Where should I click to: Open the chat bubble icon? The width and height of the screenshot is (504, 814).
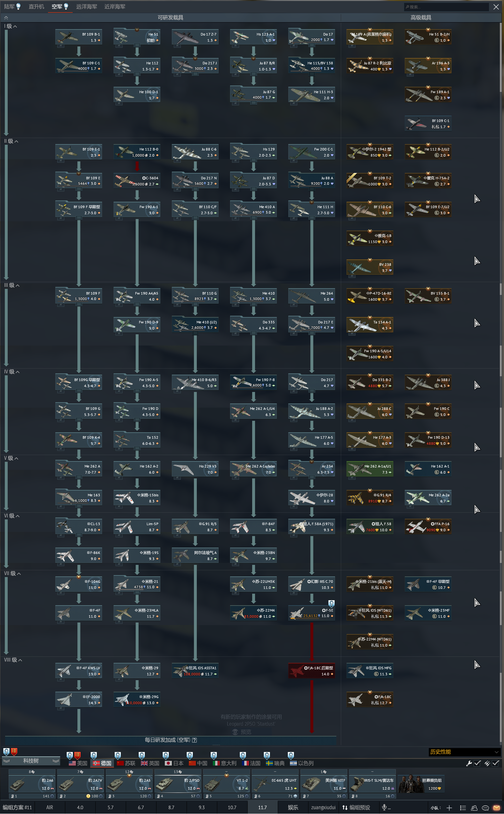pyautogui.click(x=485, y=808)
